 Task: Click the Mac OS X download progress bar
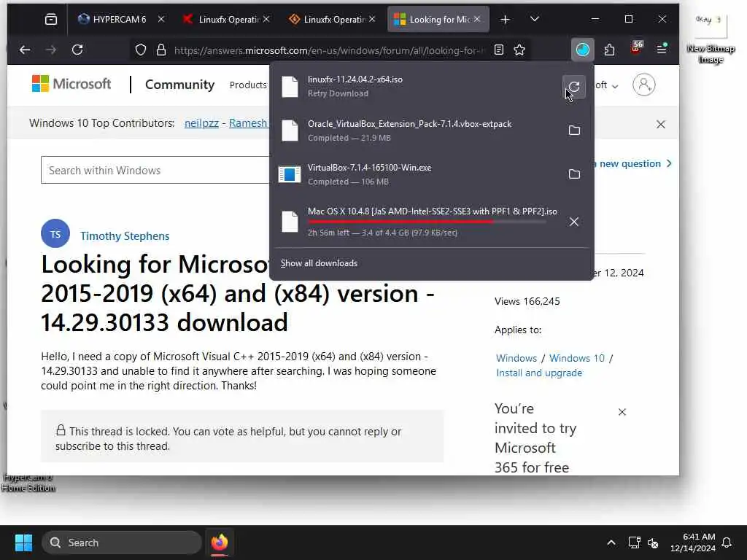click(426, 222)
